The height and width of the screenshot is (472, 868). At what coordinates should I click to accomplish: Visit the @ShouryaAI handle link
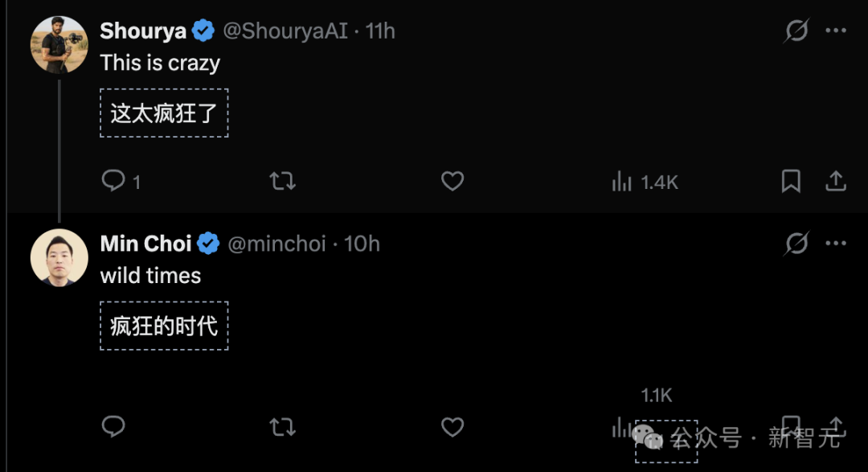point(285,31)
